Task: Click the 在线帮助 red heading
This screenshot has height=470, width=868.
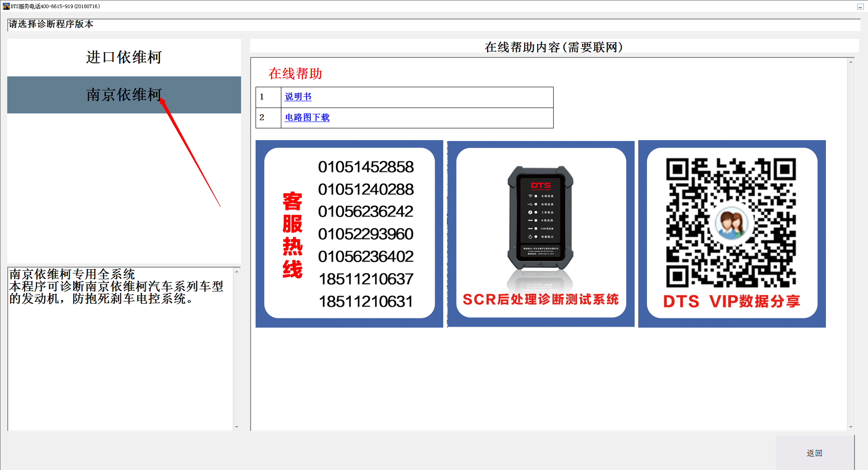Action: [295, 74]
